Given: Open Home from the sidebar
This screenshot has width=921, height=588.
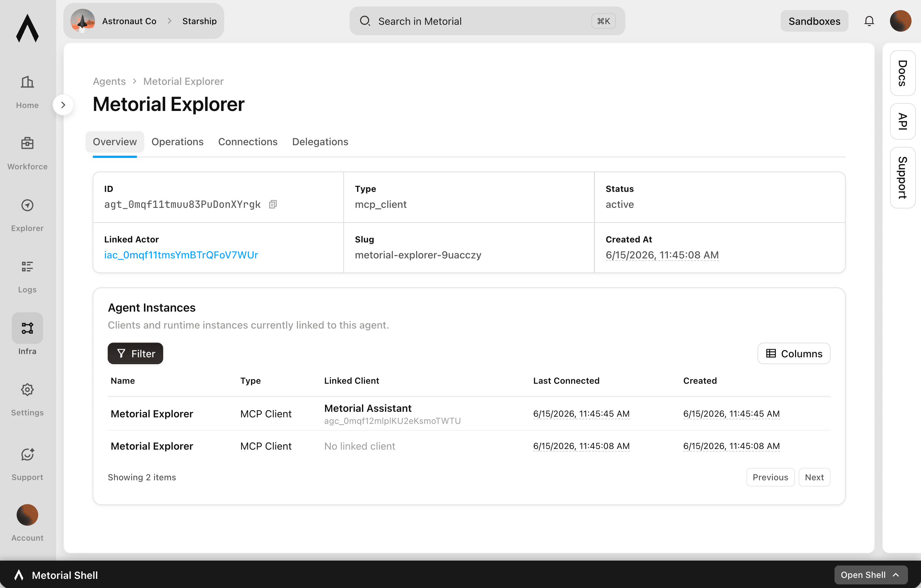Looking at the screenshot, I should (27, 92).
